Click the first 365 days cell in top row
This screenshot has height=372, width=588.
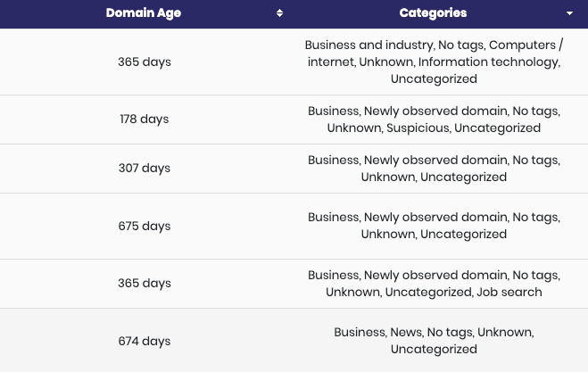pyautogui.click(x=145, y=62)
